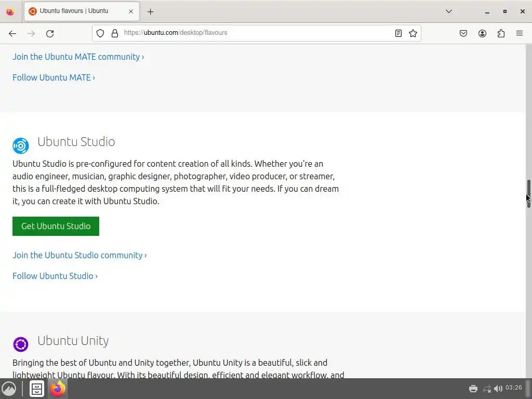Click the Ubuntu Unity heading
Image resolution: width=532 pixels, height=399 pixels.
point(73,340)
